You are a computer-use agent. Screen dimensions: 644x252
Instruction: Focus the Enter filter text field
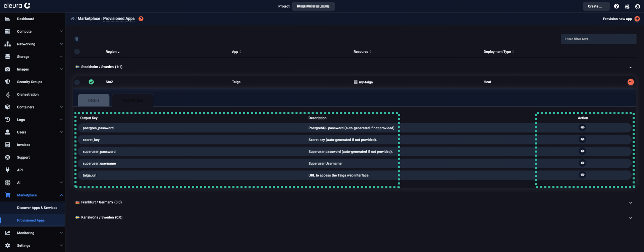point(598,39)
